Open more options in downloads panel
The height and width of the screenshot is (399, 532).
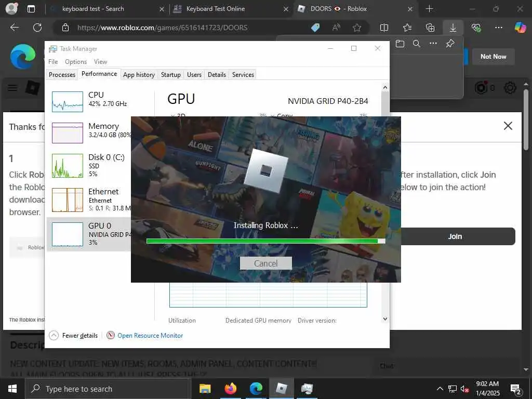433,44
